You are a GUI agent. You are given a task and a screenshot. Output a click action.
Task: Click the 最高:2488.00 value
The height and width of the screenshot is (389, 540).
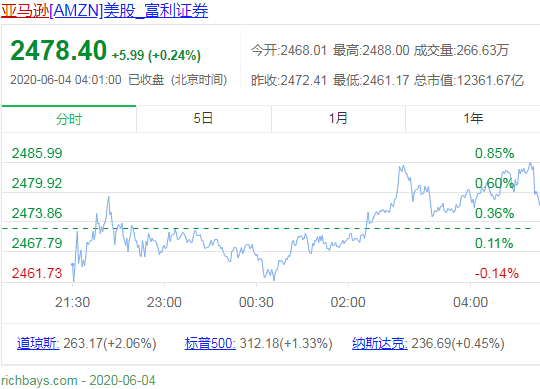(371, 51)
